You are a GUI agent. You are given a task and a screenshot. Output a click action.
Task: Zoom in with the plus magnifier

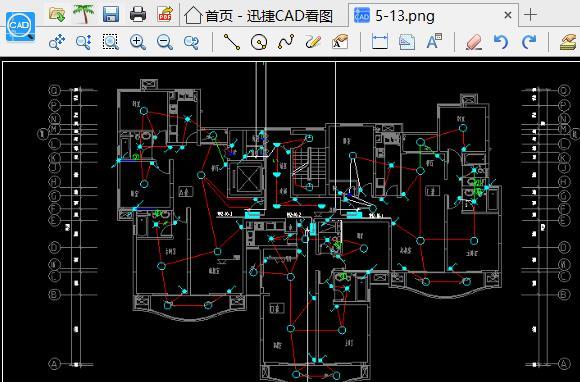point(138,42)
